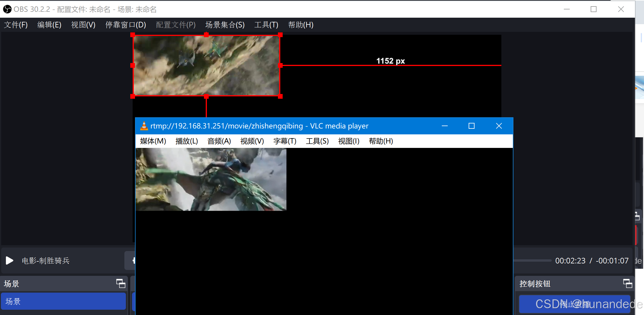Click the VLC cone icon in title bar
This screenshot has height=315, width=644.
(144, 126)
